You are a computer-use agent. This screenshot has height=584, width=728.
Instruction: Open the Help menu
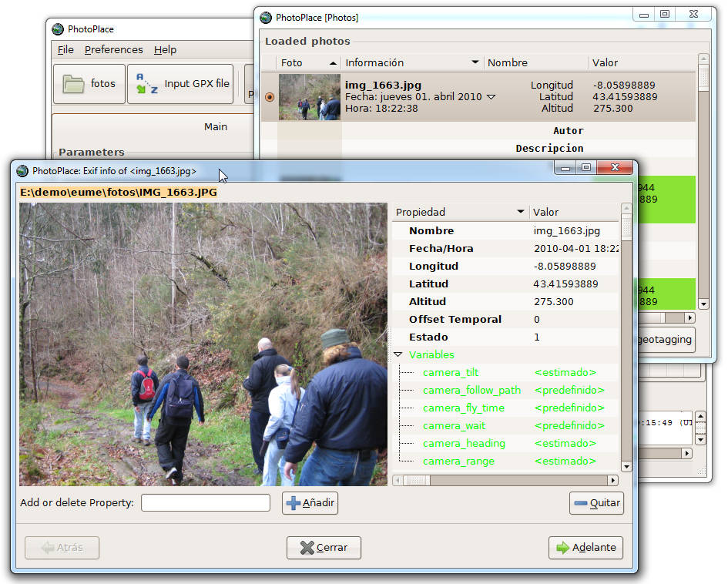(x=165, y=49)
